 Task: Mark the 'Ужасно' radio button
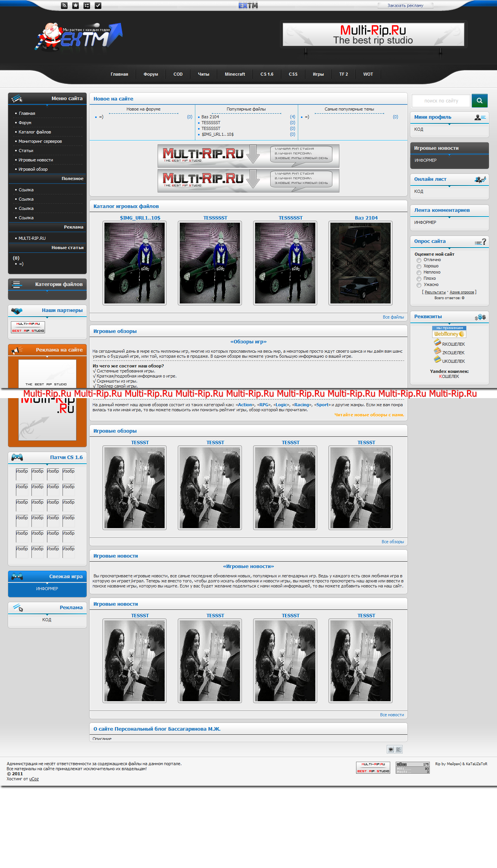[419, 285]
